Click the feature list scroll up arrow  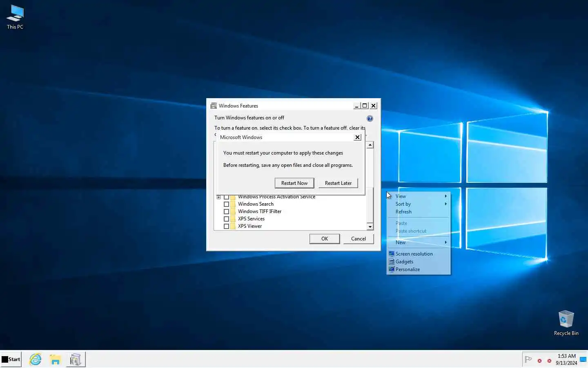(370, 145)
